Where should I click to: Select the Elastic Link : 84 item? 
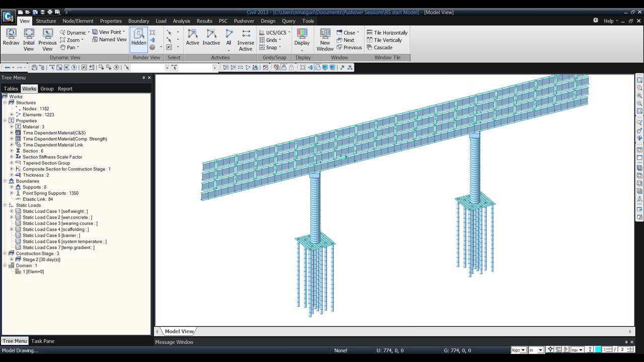coord(38,199)
